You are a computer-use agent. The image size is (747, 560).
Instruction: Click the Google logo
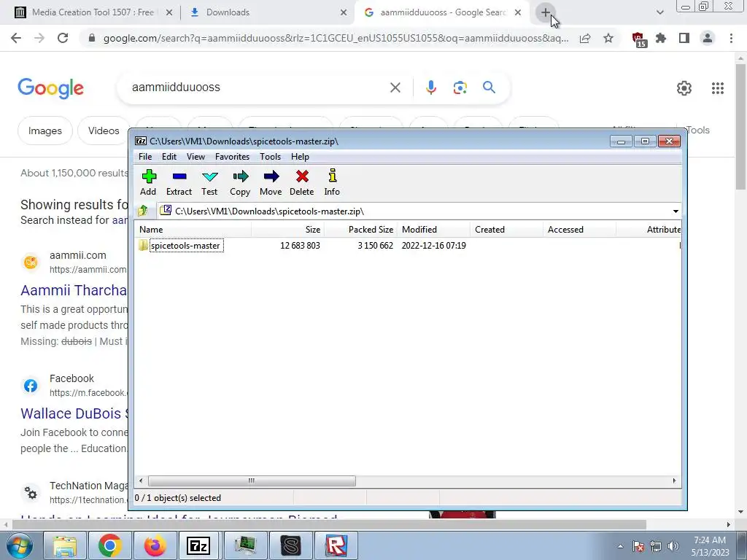(x=50, y=88)
